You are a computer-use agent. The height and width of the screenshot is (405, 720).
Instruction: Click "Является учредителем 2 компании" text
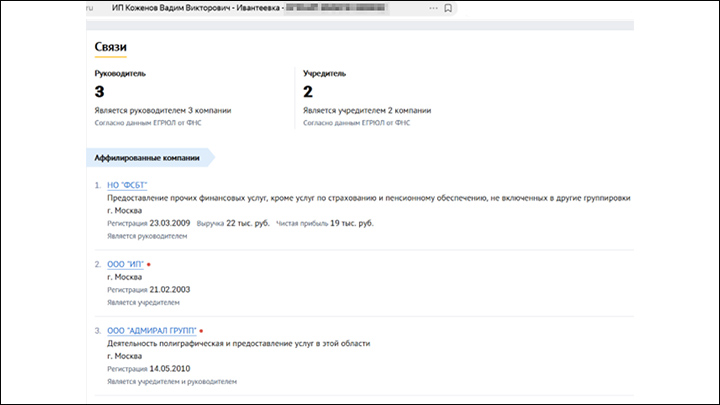point(370,110)
